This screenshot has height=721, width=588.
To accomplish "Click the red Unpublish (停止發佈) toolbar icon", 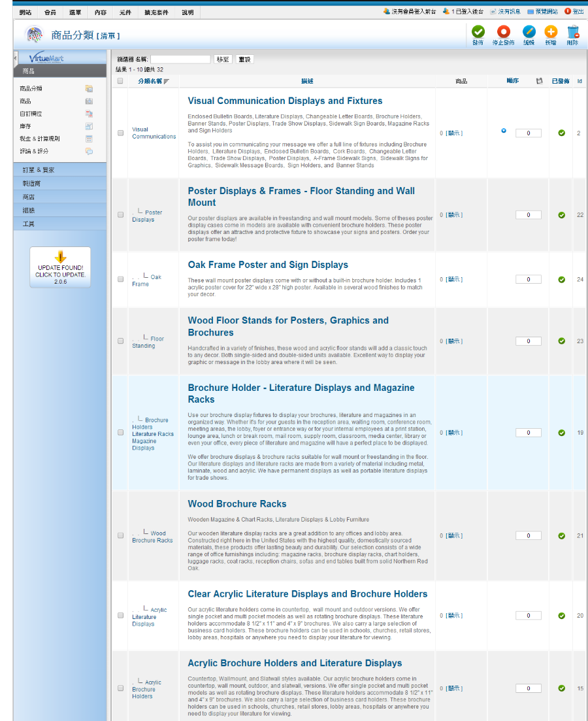I will [503, 32].
